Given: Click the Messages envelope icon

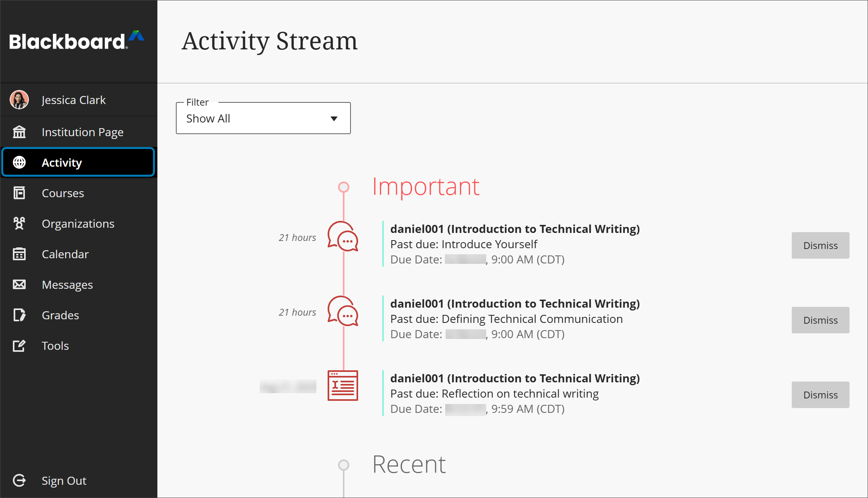Looking at the screenshot, I should (x=19, y=284).
